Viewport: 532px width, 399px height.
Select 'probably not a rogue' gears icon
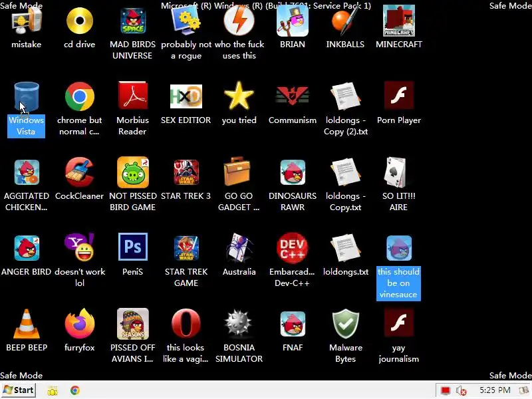pyautogui.click(x=186, y=21)
